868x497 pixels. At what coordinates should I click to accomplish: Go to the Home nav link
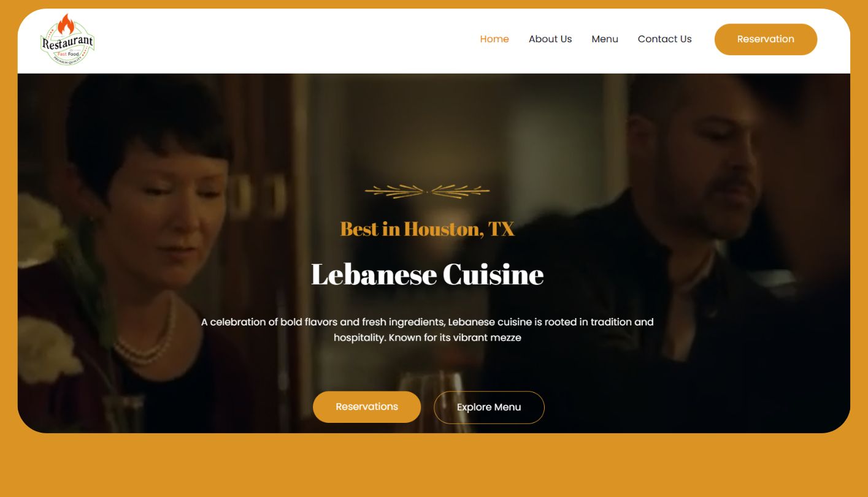[x=494, y=39]
